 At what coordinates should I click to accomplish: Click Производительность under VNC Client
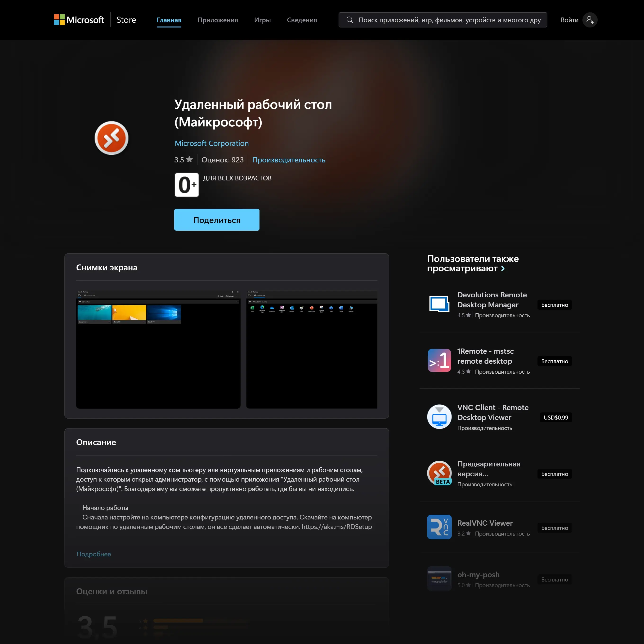pos(485,428)
